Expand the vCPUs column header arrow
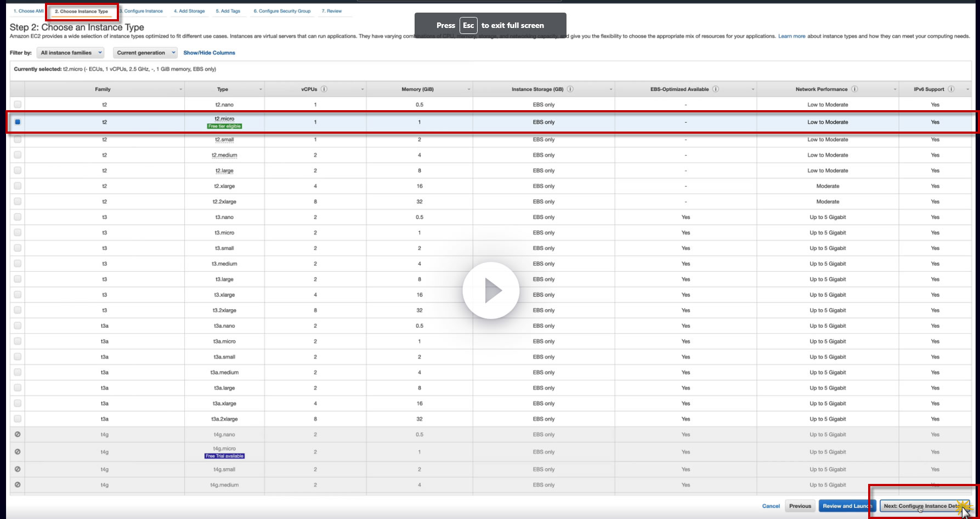The height and width of the screenshot is (519, 980). coord(362,89)
